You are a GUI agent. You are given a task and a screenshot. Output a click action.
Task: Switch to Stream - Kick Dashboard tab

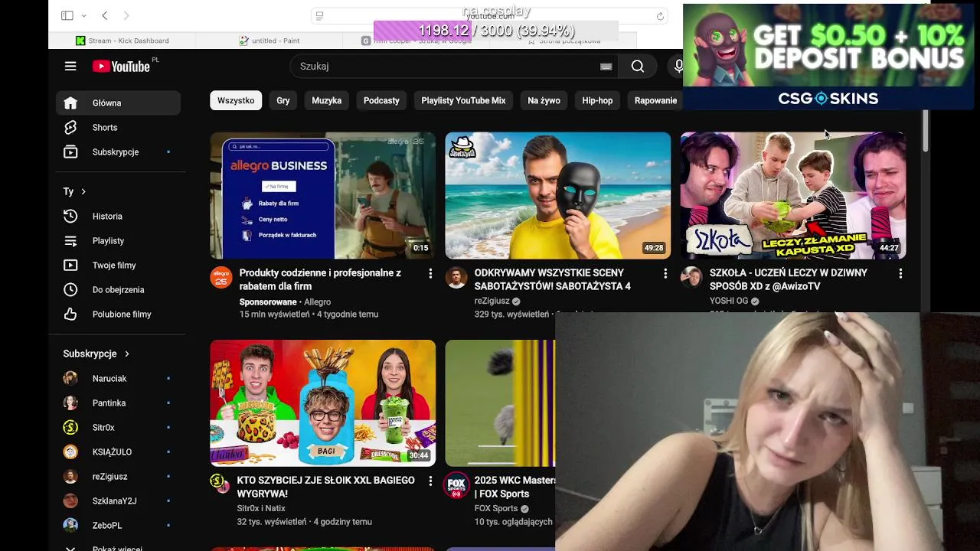[122, 41]
